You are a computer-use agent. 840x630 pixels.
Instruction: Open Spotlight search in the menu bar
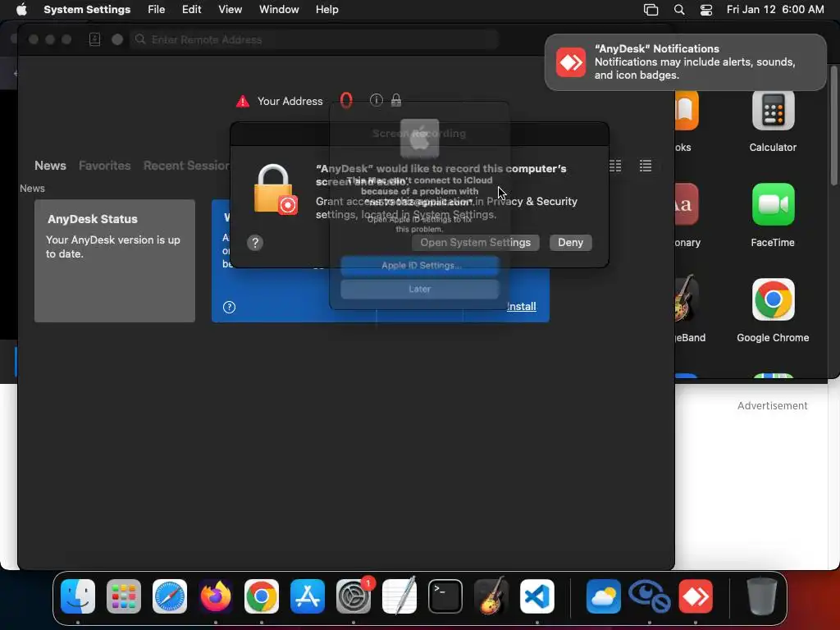[678, 10]
